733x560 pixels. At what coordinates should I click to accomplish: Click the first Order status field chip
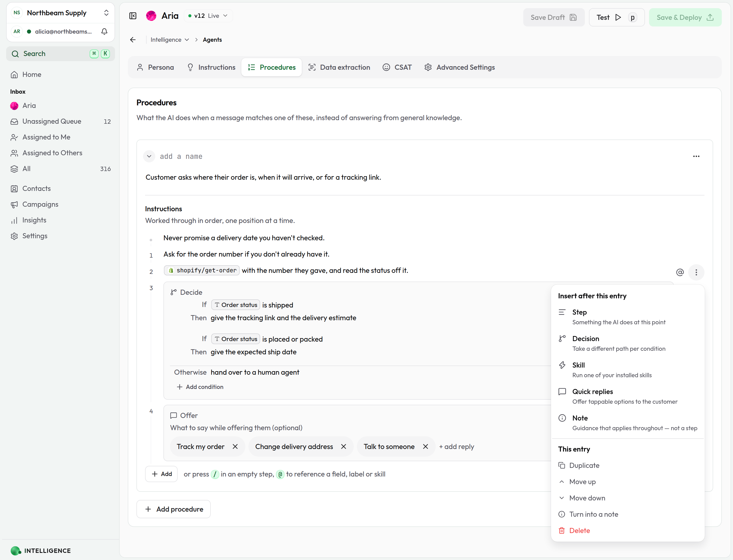coord(236,305)
